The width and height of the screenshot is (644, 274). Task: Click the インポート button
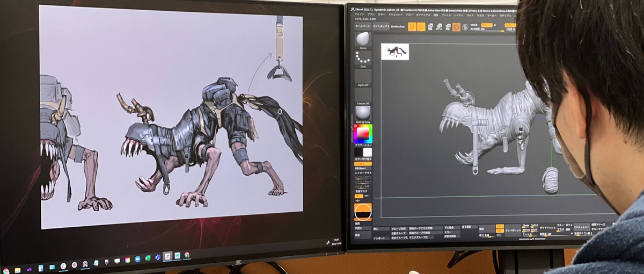pos(382,238)
